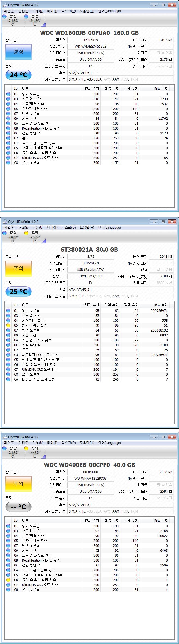
Task: Click status circle for C2 온도 in ST380021A window
Action: pos(8,350)
